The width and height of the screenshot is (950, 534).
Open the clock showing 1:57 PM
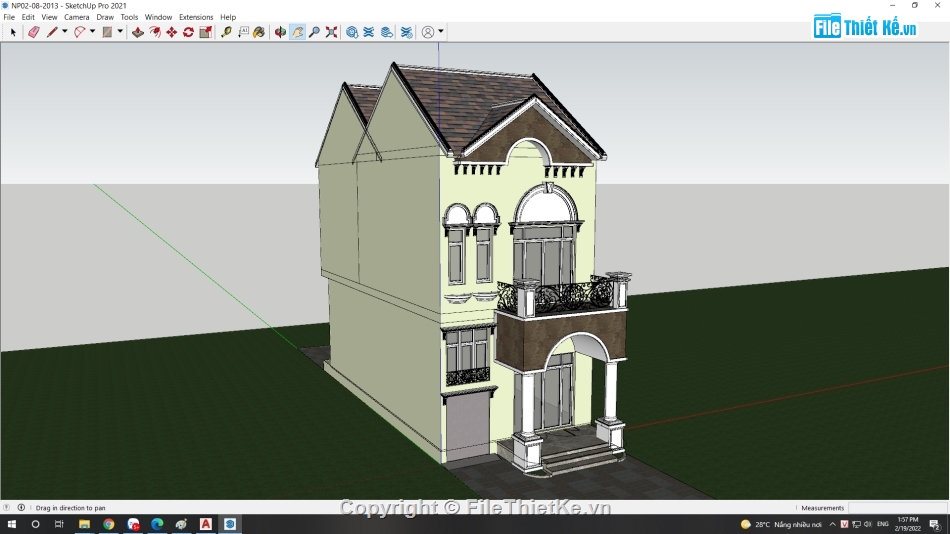[x=908, y=524]
